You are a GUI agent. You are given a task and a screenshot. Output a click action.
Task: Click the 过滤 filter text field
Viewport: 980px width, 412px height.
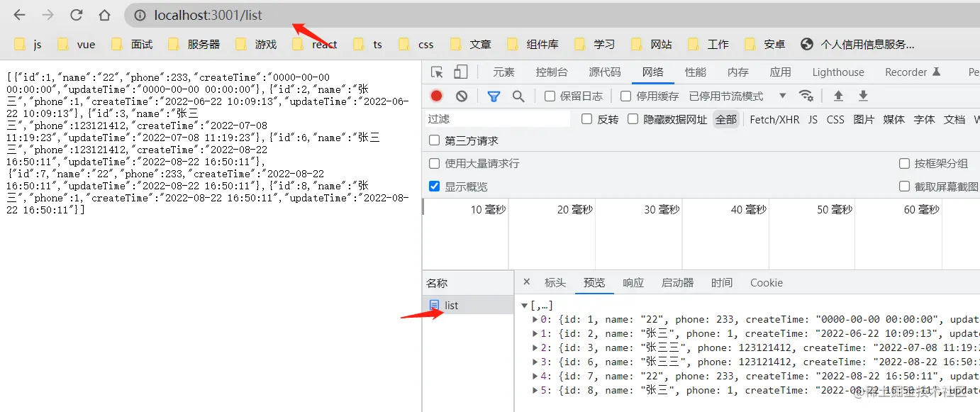pyautogui.click(x=498, y=119)
